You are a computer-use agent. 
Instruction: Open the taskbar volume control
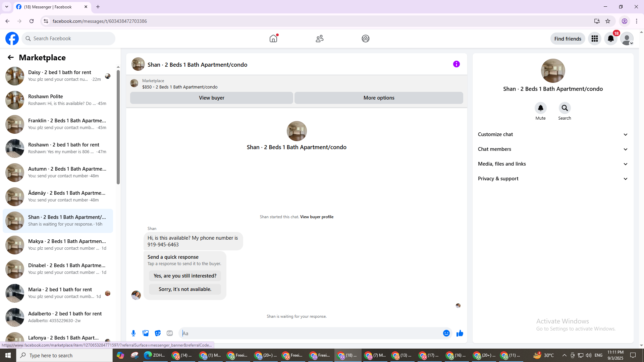click(x=589, y=355)
